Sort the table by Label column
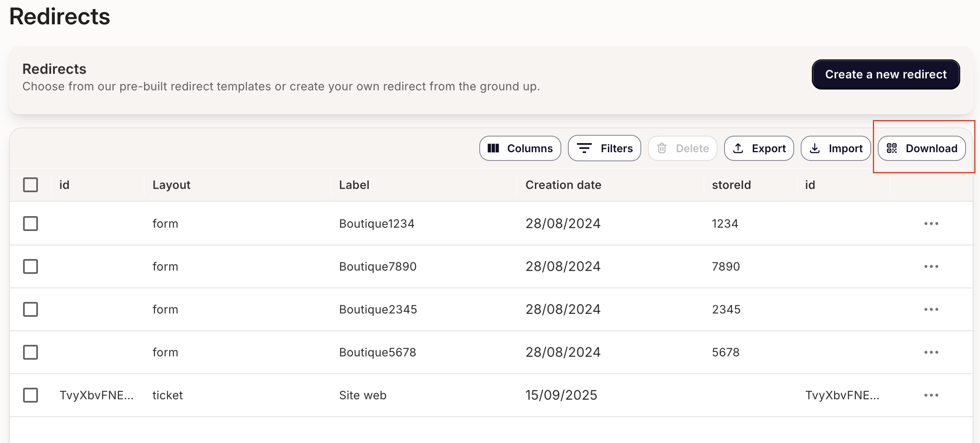The width and height of the screenshot is (980, 443). [354, 184]
